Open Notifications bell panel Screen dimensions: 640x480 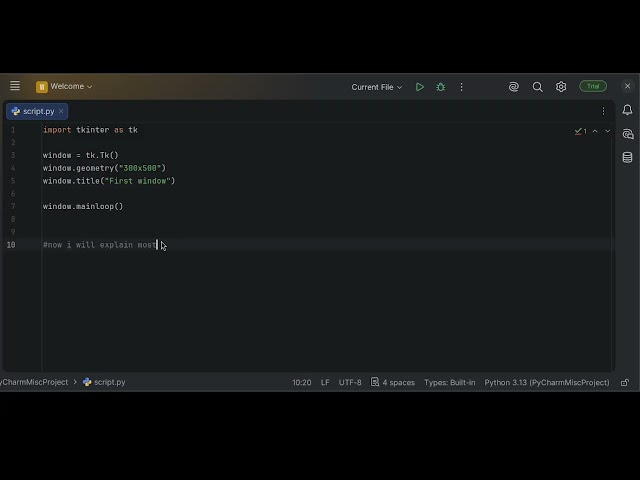tap(627, 109)
